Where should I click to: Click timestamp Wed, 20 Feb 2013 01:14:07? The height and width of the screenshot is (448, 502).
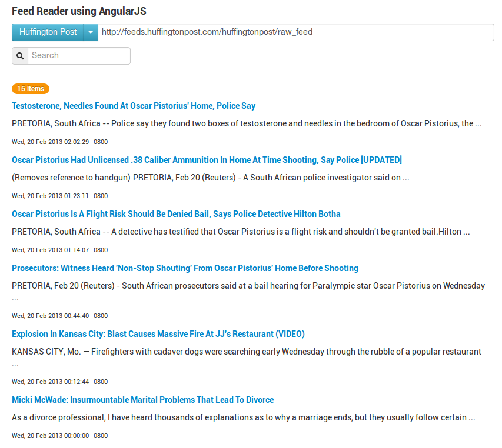[x=60, y=250]
